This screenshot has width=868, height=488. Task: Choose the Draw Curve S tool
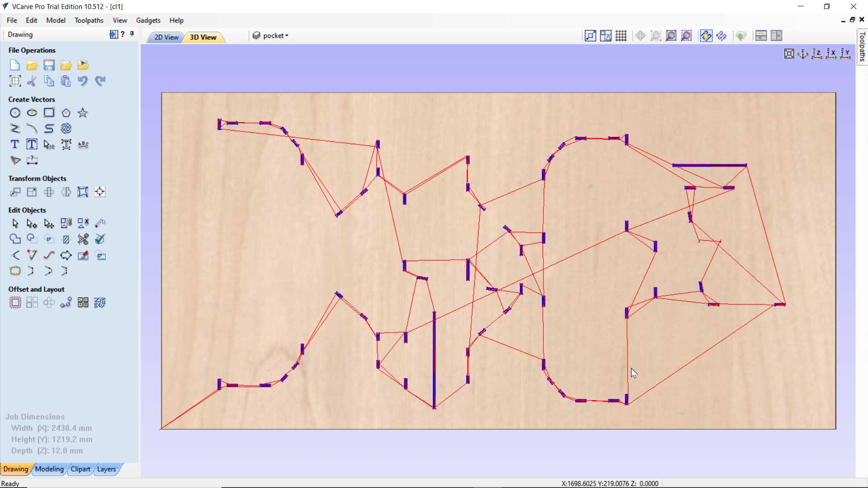49,129
